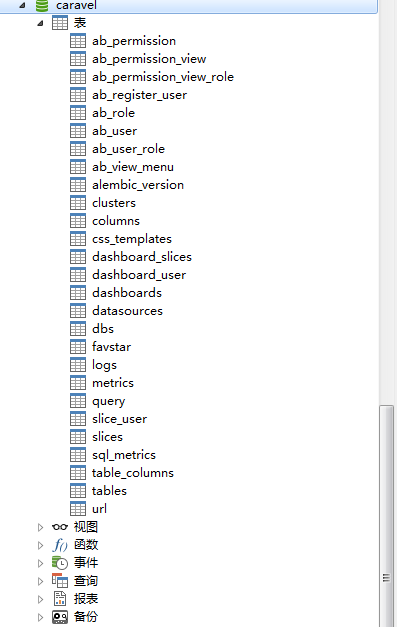Click the vertical scrollbar thumb
Image resolution: width=397 pixels, height=627 pixels.
click(386, 515)
